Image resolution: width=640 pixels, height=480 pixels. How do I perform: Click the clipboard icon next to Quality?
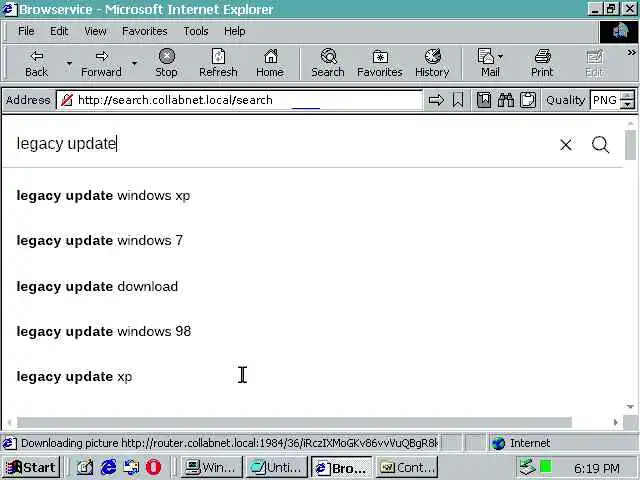click(528, 100)
